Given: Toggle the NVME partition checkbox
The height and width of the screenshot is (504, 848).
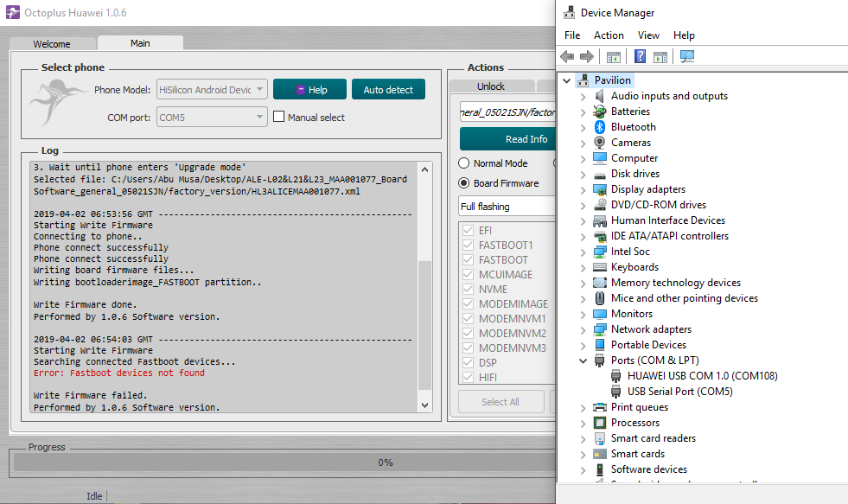Looking at the screenshot, I should coord(469,290).
